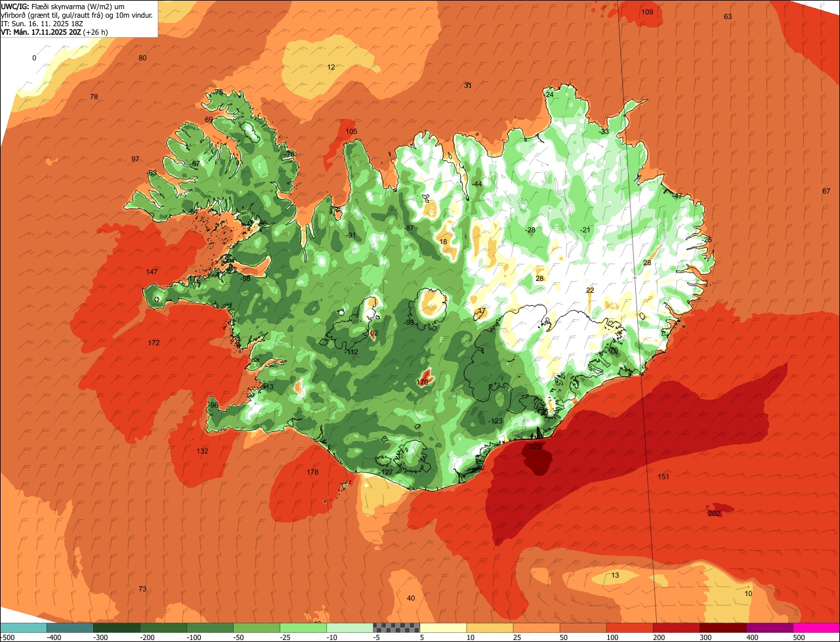Viewport: 840px width, 642px height.
Task: Click the 172 value west of Iceland
Action: click(154, 343)
